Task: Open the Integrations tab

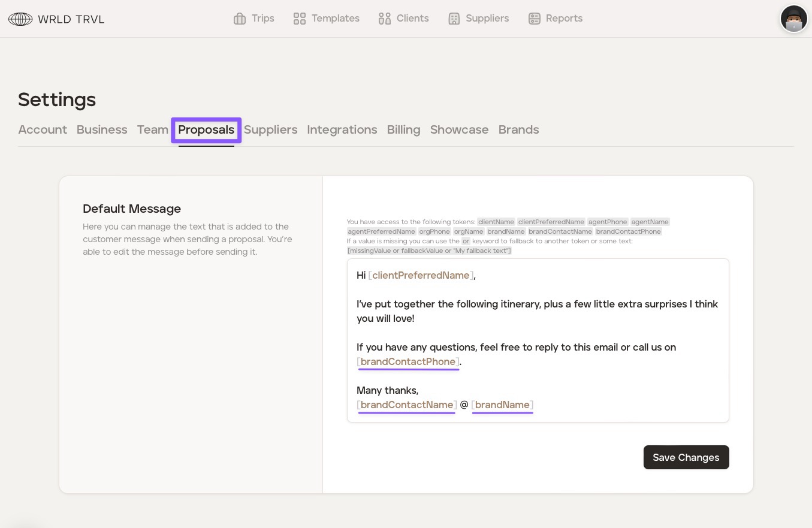Action: [342, 129]
